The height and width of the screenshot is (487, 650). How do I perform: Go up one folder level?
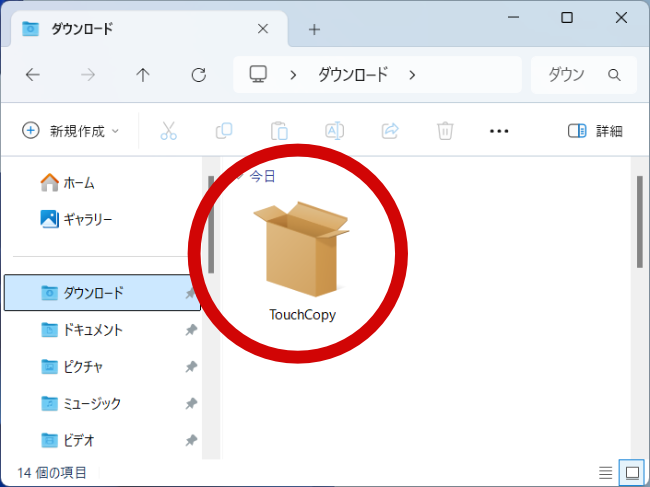click(x=143, y=75)
